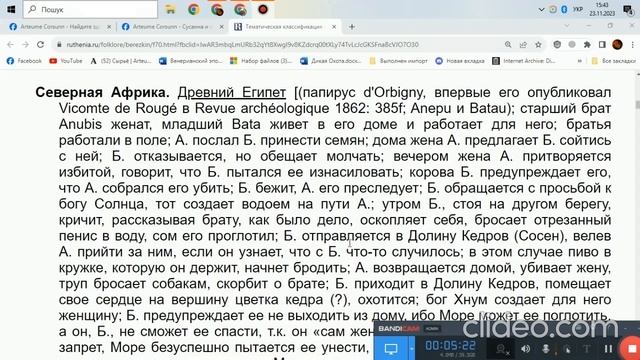
Task: Open the Windows notification center icon
Action: click(x=628, y=9)
